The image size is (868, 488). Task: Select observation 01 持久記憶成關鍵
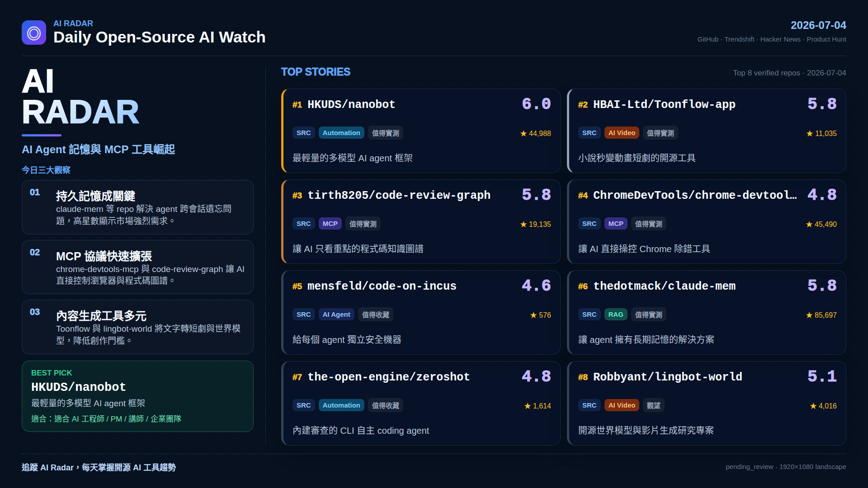[x=137, y=207]
